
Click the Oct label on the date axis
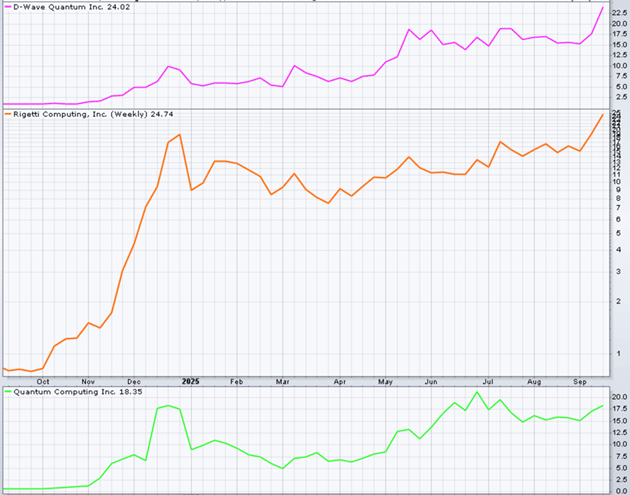tap(43, 382)
